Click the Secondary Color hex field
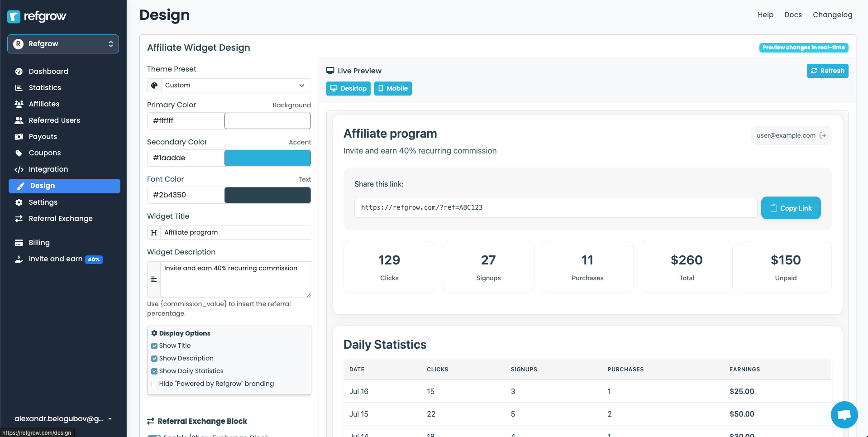 click(x=186, y=158)
